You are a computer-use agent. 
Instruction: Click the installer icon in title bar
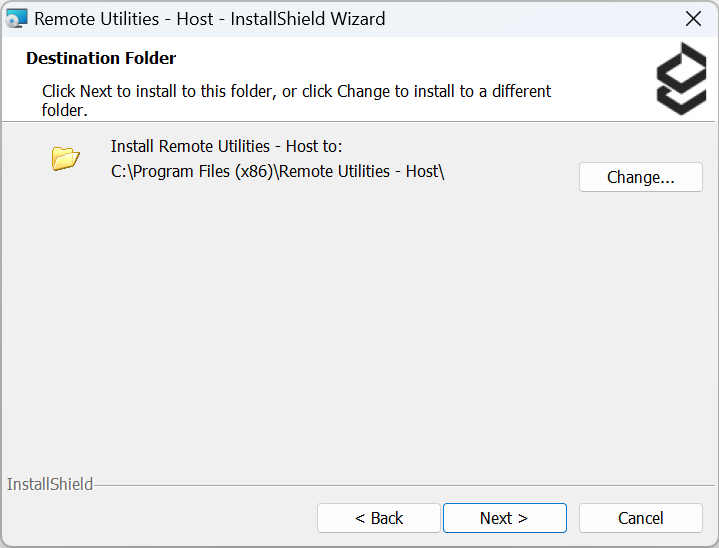[17, 19]
